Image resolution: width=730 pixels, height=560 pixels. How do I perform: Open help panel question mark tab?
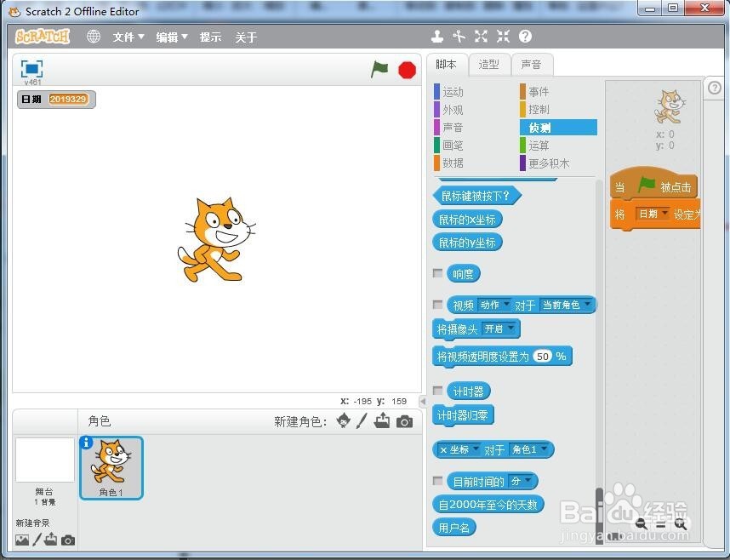coord(715,88)
